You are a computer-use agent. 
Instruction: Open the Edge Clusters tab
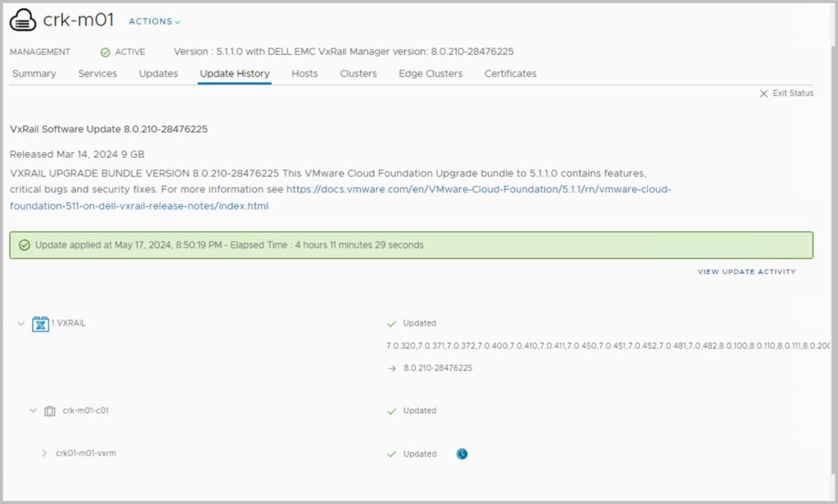[x=430, y=74]
